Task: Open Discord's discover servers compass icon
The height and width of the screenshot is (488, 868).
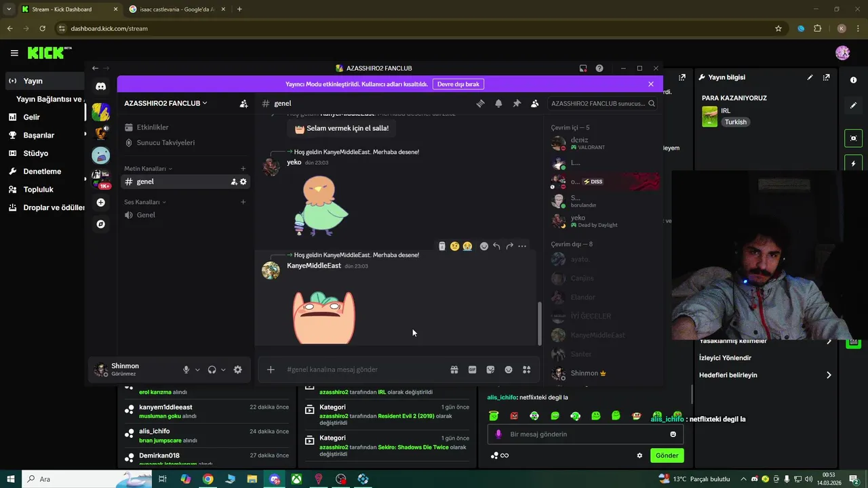Action: tap(100, 224)
